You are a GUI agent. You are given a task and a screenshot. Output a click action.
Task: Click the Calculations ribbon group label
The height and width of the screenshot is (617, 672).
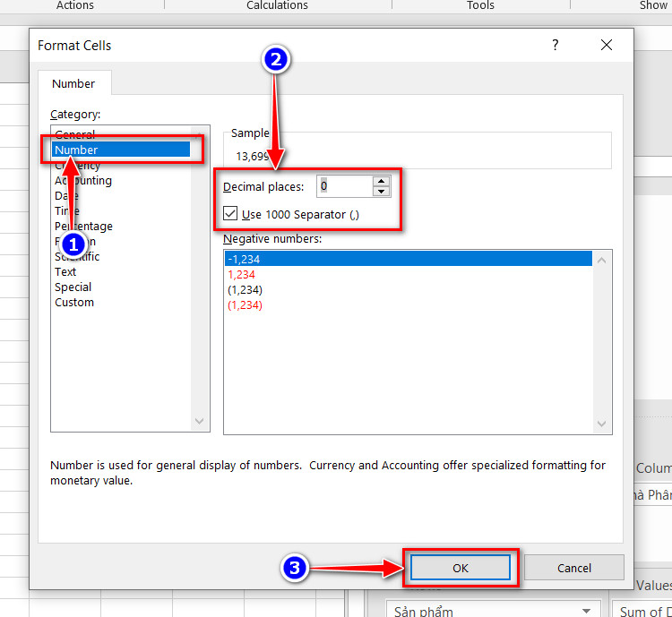pyautogui.click(x=277, y=5)
